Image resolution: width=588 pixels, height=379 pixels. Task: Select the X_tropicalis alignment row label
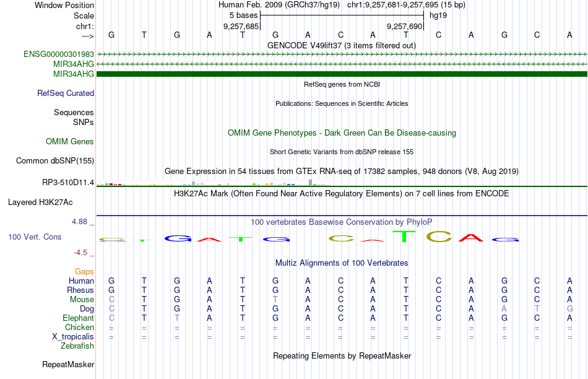pyautogui.click(x=73, y=337)
